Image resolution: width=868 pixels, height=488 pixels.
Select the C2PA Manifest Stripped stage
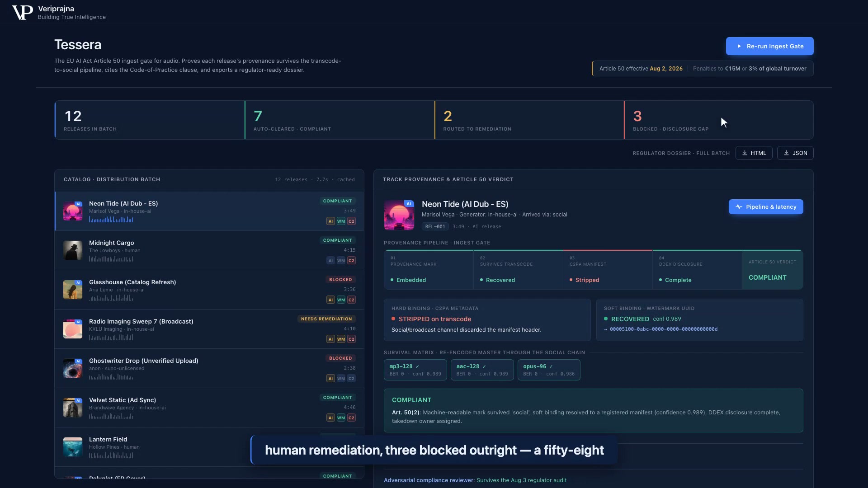coord(608,270)
